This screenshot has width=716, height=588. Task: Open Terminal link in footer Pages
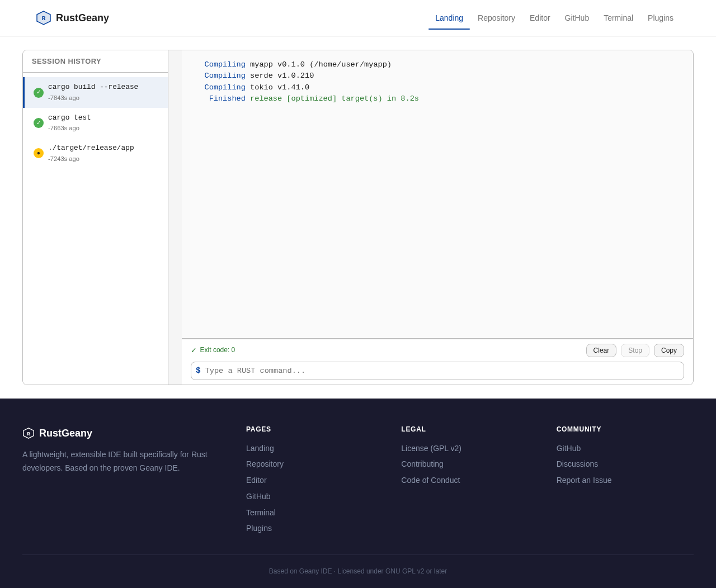point(261,513)
